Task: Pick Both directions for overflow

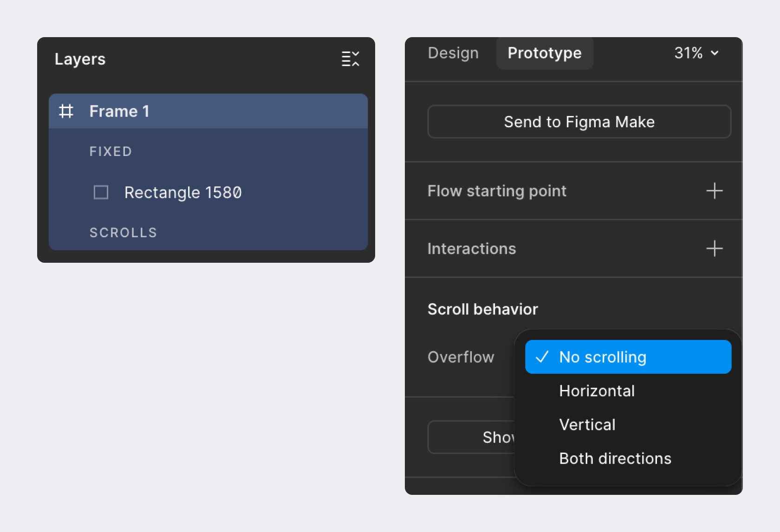Action: (x=615, y=459)
